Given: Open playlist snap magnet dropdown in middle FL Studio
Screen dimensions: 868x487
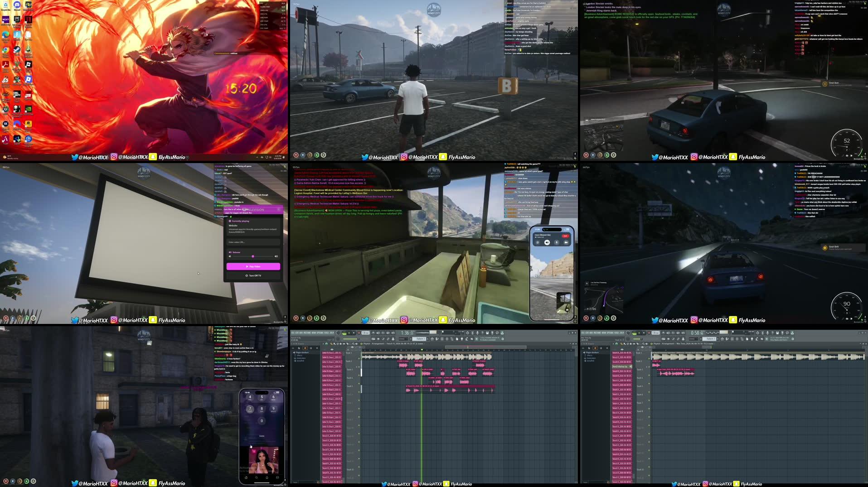Looking at the screenshot, I should click(x=326, y=344).
